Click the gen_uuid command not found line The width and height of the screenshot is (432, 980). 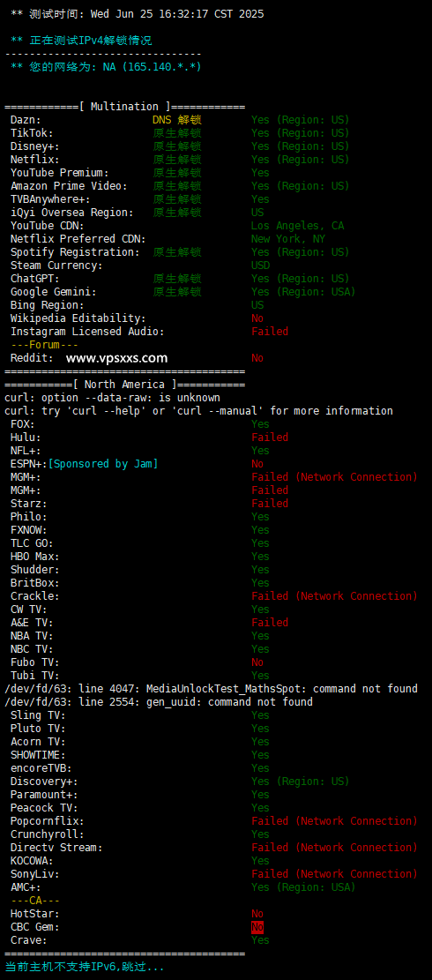coord(159,702)
